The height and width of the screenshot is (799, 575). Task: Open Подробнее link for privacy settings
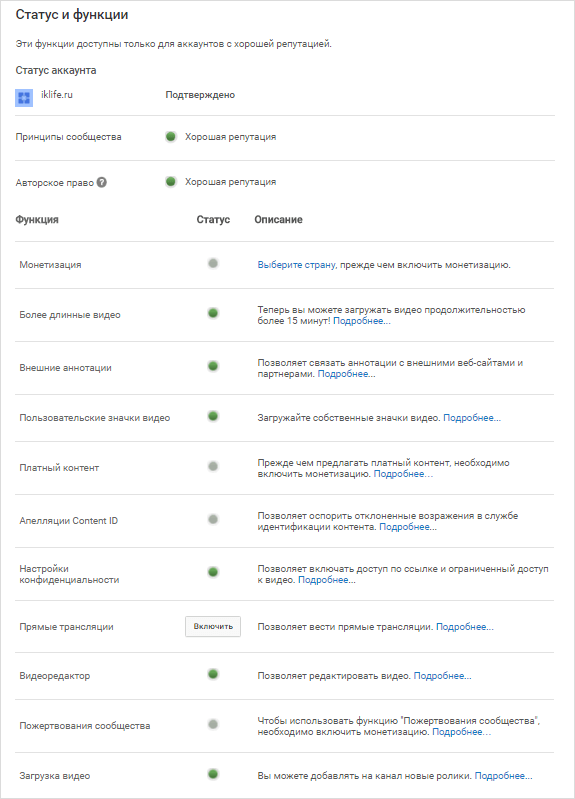tap(327, 580)
